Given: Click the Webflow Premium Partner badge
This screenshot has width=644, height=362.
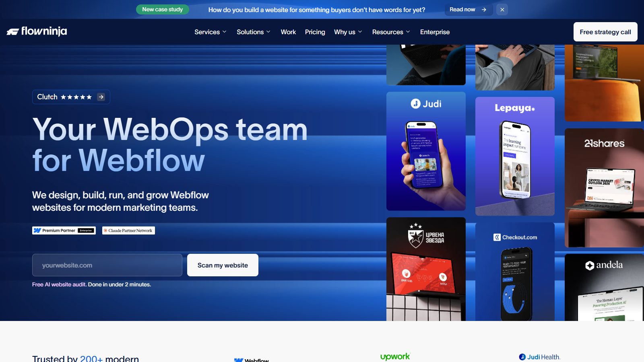Looking at the screenshot, I should coord(64,230).
